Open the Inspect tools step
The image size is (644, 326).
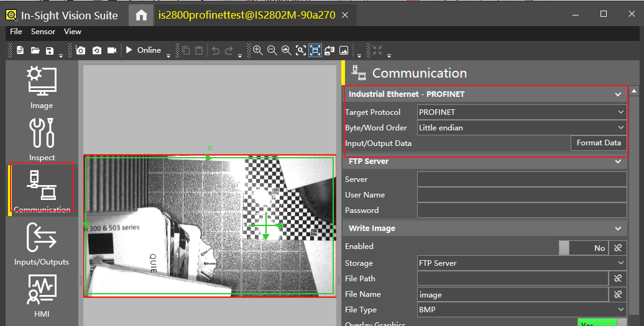coord(42,138)
